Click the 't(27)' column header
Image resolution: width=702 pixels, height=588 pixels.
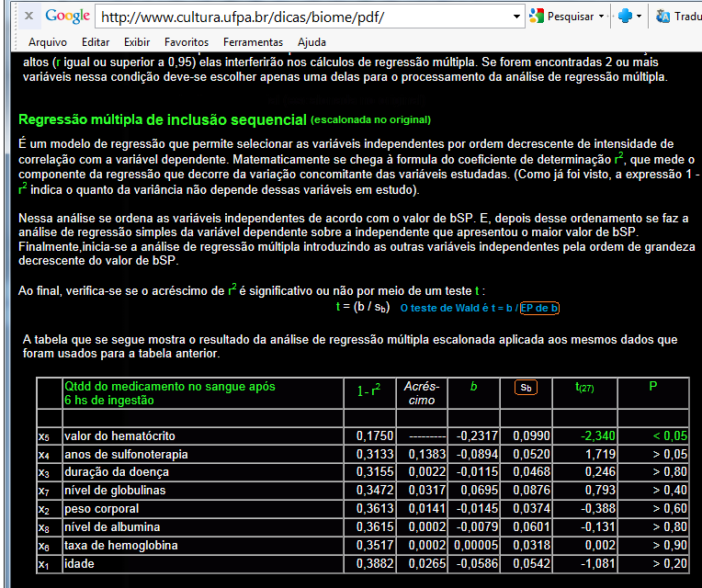click(584, 387)
